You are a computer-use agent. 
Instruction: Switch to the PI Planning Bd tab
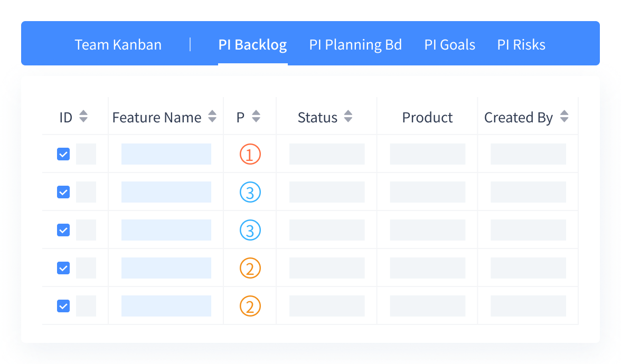tap(355, 45)
